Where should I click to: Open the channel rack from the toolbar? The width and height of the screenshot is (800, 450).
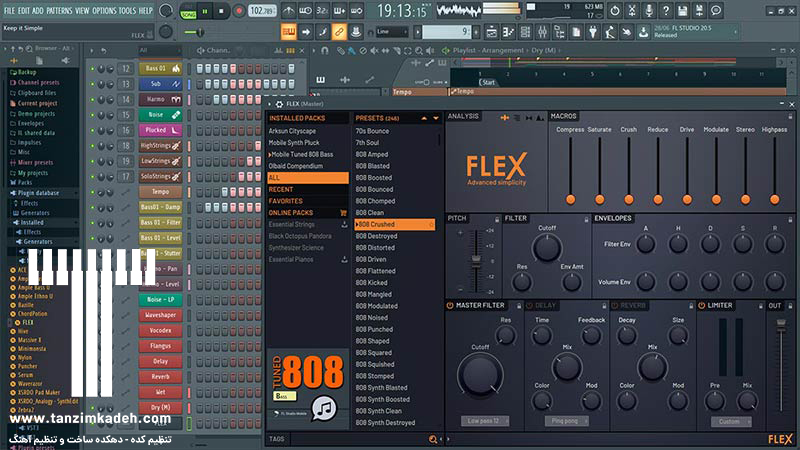coord(525,32)
